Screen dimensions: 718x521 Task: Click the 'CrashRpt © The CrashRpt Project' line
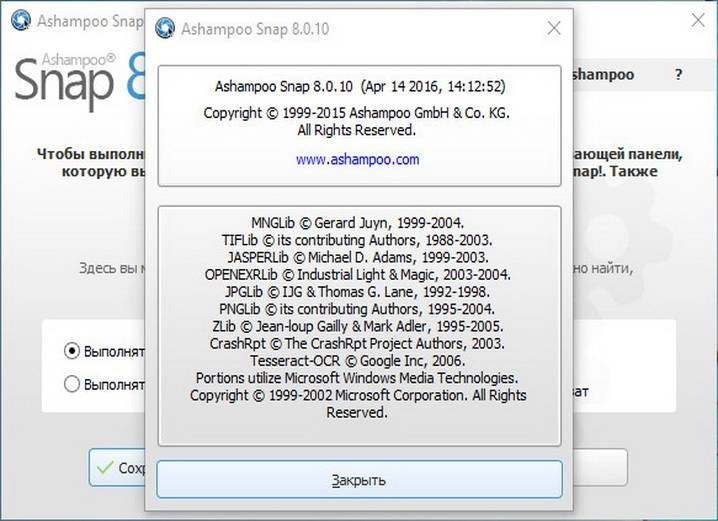pos(357,343)
